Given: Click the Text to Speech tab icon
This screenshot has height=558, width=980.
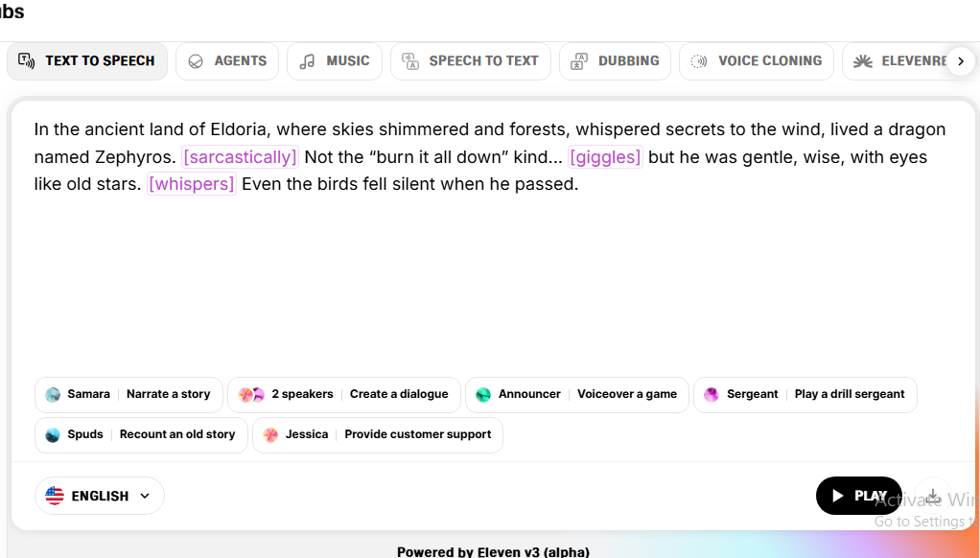Looking at the screenshot, I should tap(27, 60).
